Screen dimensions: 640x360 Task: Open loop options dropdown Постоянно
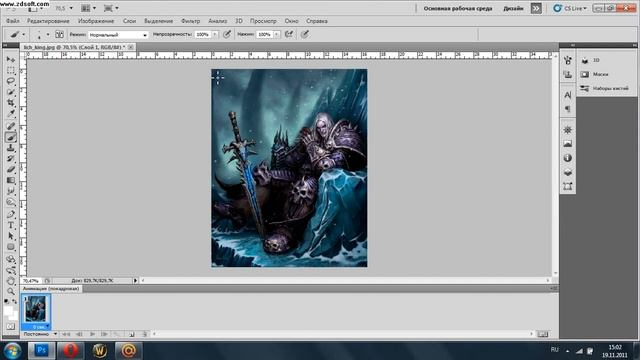coord(40,334)
